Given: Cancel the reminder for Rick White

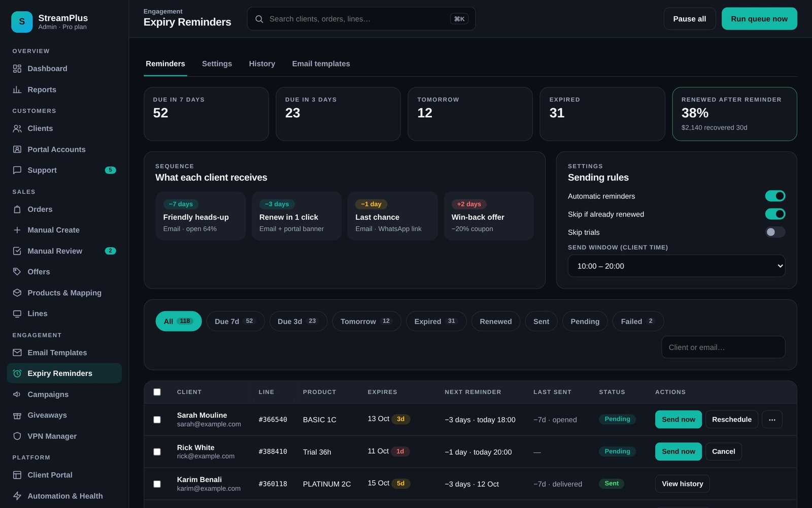Looking at the screenshot, I should (723, 452).
